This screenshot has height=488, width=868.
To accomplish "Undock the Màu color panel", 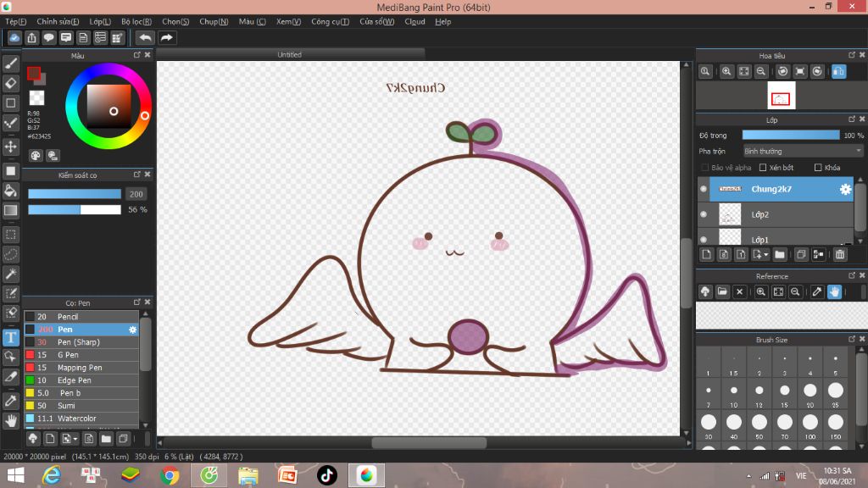I will [x=136, y=55].
